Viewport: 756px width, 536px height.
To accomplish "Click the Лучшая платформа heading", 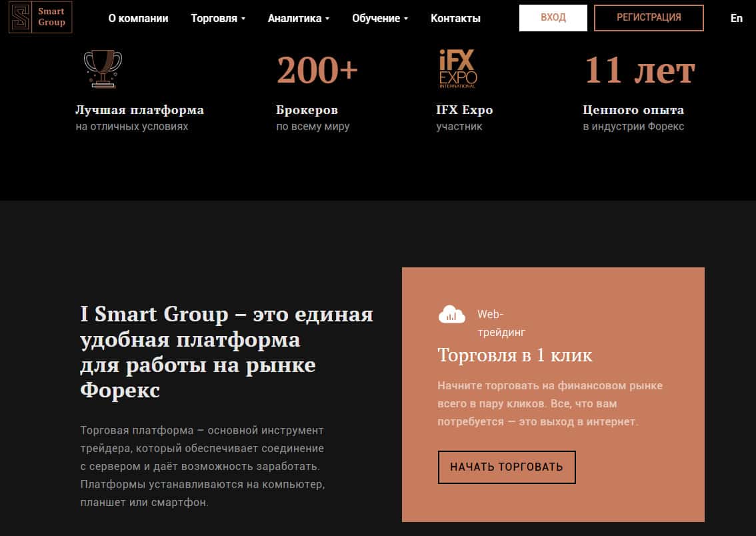I will point(140,110).
